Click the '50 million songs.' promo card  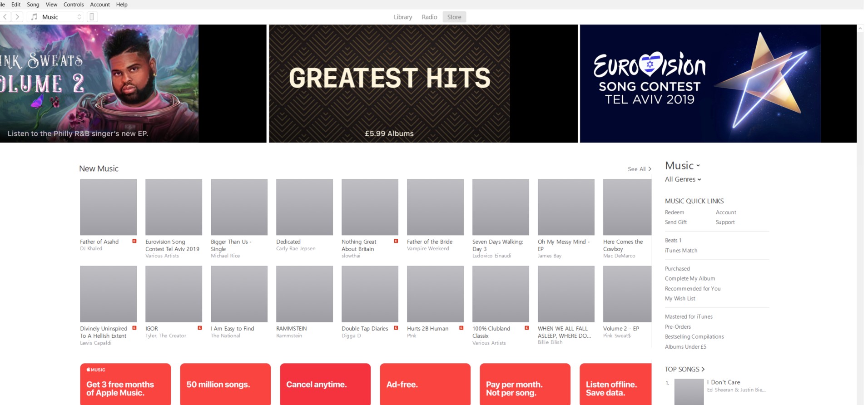tap(225, 384)
